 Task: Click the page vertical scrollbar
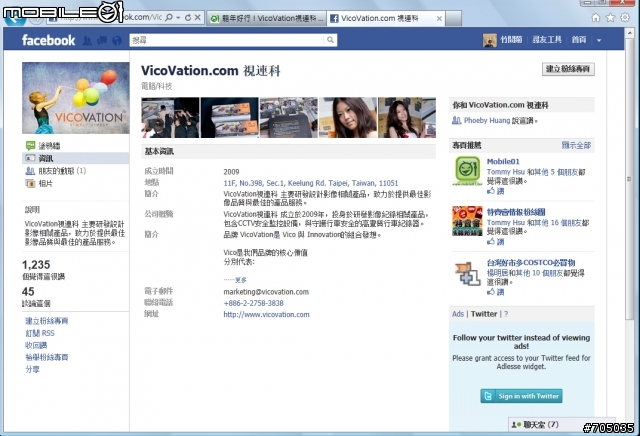(x=629, y=180)
